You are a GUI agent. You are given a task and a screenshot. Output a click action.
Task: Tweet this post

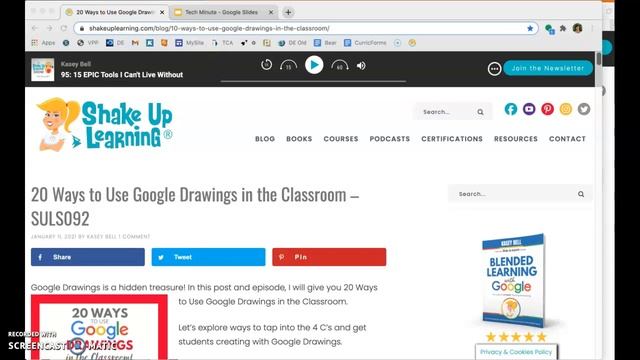[208, 257]
